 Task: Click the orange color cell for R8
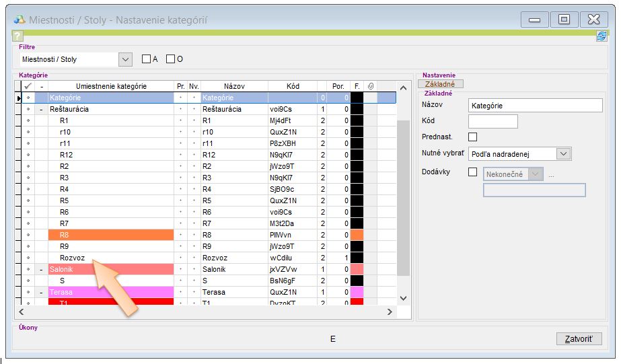[x=357, y=235]
